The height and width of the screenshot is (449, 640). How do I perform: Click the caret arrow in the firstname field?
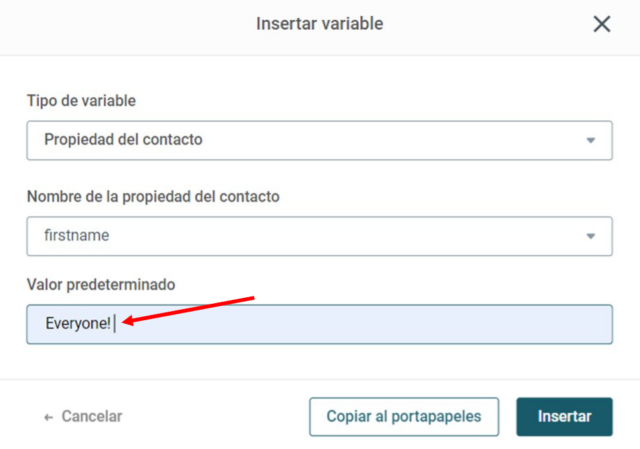(590, 236)
